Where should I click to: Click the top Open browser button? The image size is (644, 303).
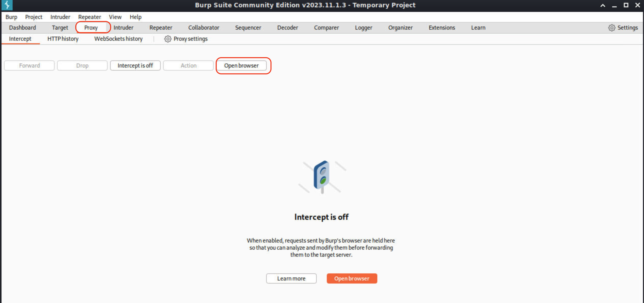click(241, 66)
